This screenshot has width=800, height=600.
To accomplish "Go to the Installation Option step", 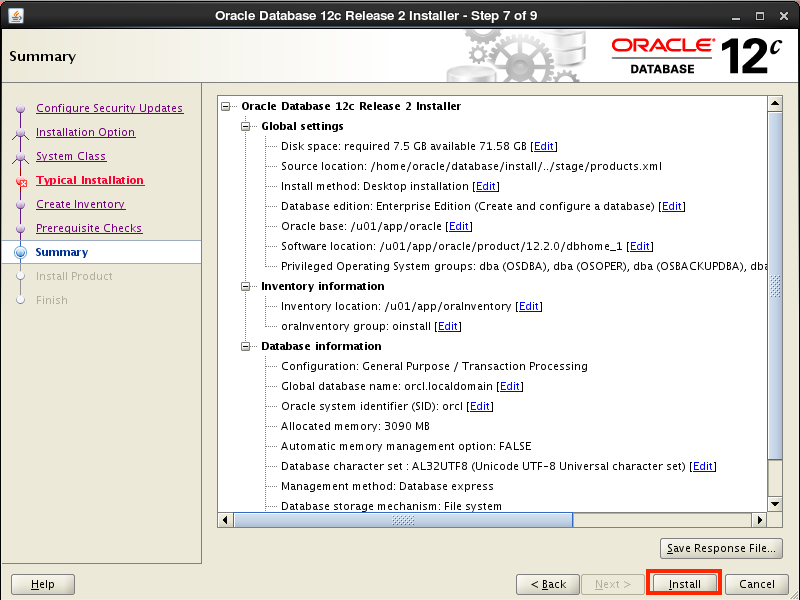I will [86, 132].
